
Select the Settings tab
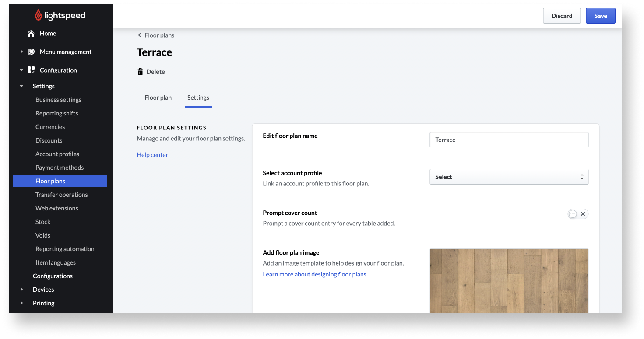coord(198,98)
